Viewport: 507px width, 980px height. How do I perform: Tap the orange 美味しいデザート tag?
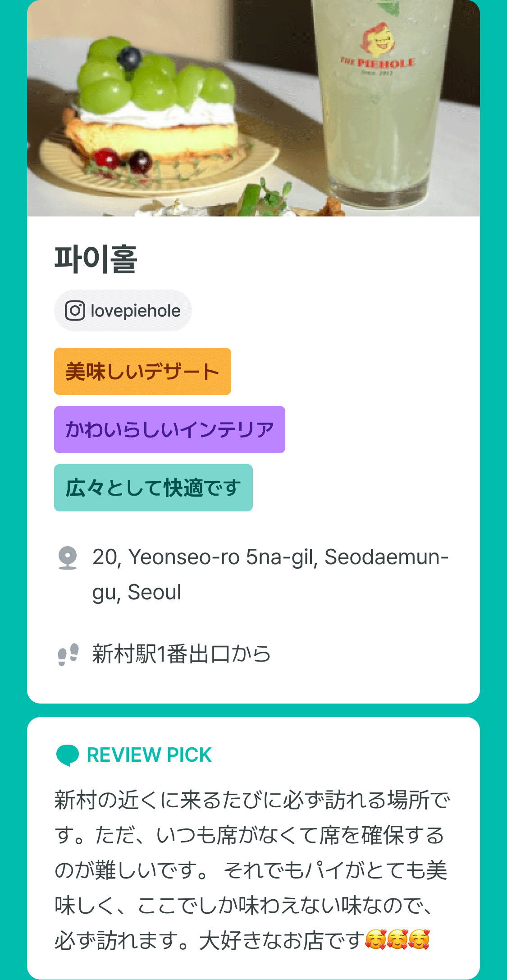click(142, 372)
